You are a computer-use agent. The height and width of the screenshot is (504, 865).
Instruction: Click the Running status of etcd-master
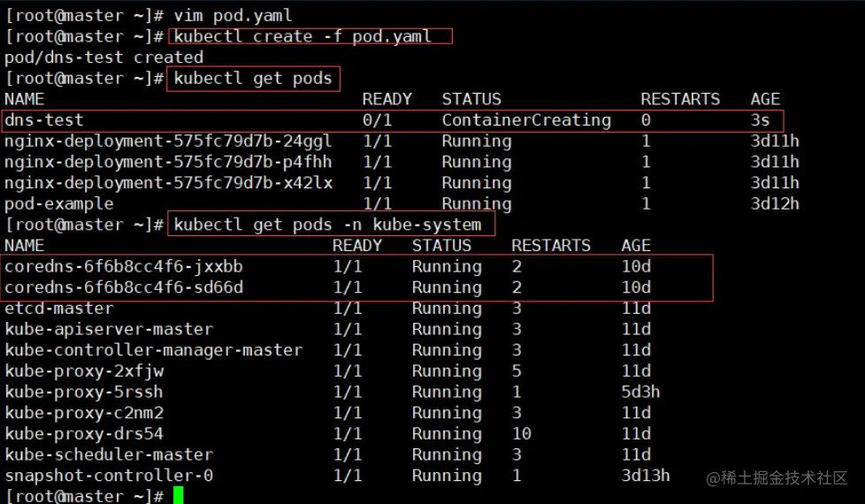pos(447,309)
